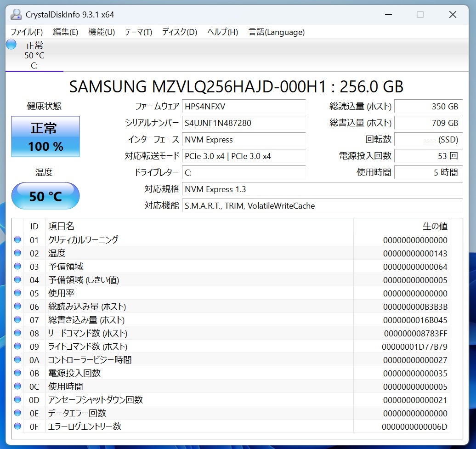Minimize the CrystalDiskInfo window
The image size is (476, 449).
click(x=389, y=14)
